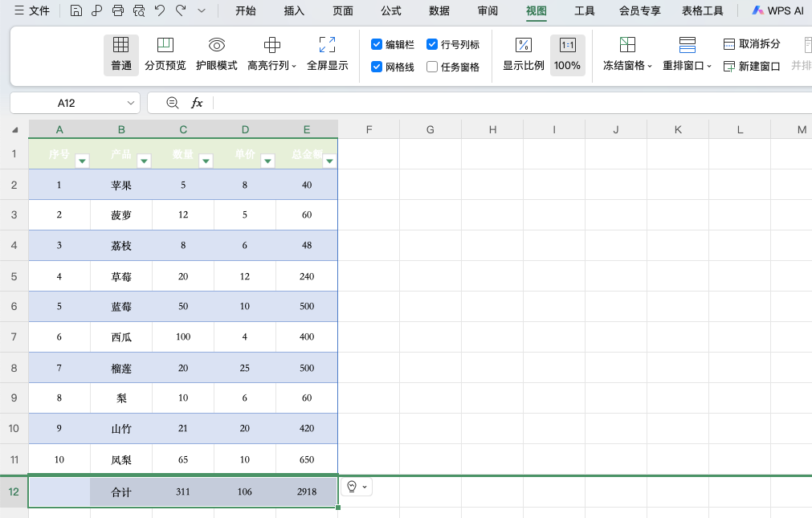This screenshot has height=518, width=812.
Task: Click cell containing 榴莲
Action: coord(121,368)
